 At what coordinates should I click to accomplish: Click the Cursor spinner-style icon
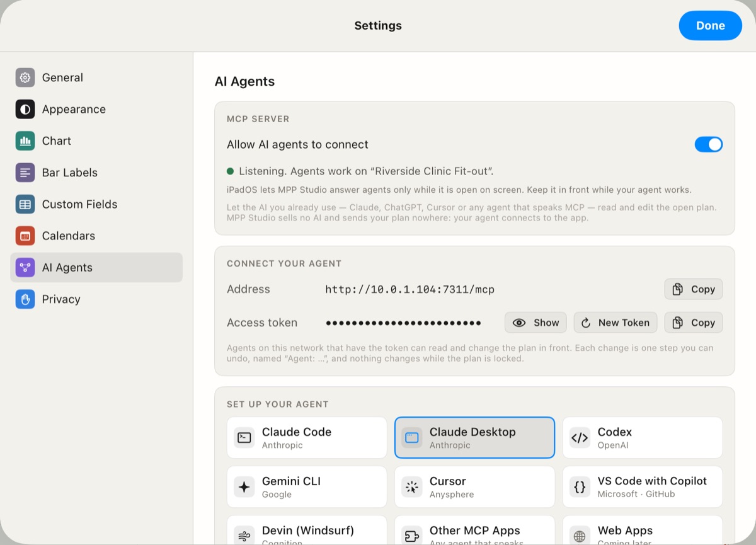click(x=412, y=487)
